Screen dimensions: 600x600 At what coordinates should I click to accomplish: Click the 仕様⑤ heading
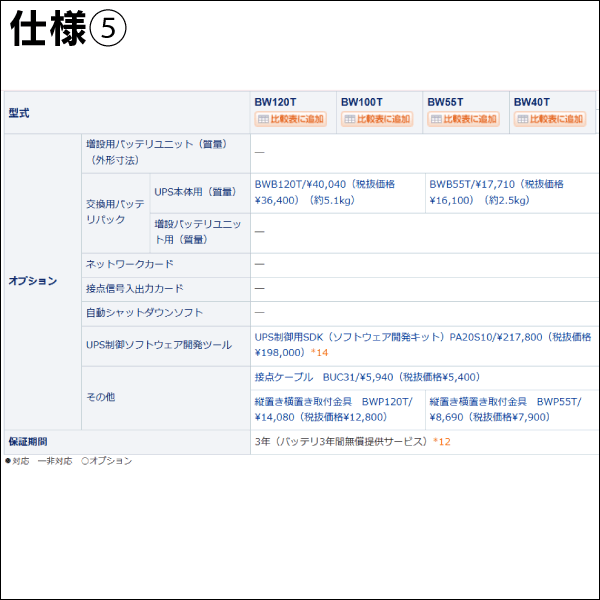(x=68, y=28)
